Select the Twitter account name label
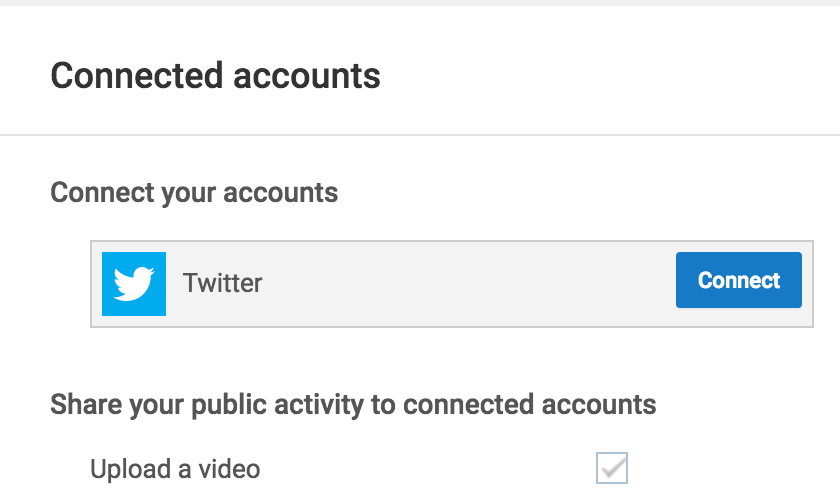Image resolution: width=840 pixels, height=500 pixels. click(x=222, y=284)
